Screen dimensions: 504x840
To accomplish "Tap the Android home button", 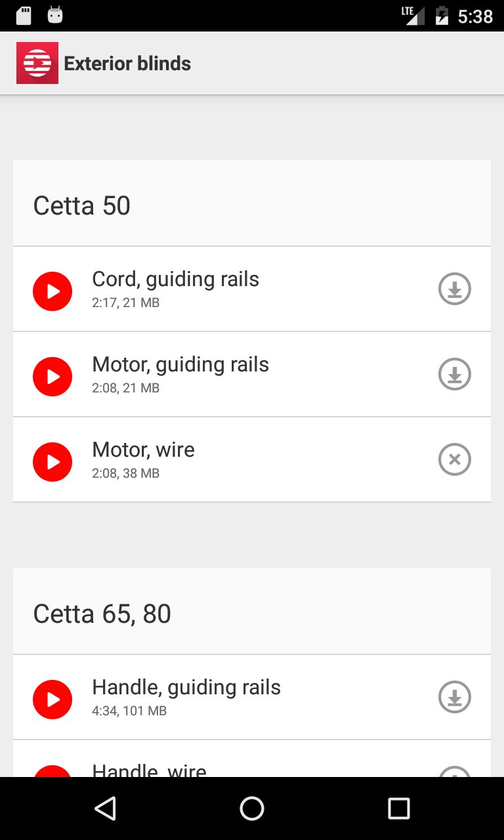I will pos(252,808).
